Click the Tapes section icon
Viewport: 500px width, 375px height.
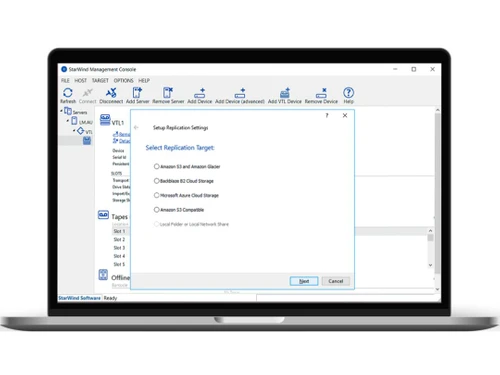(103, 215)
